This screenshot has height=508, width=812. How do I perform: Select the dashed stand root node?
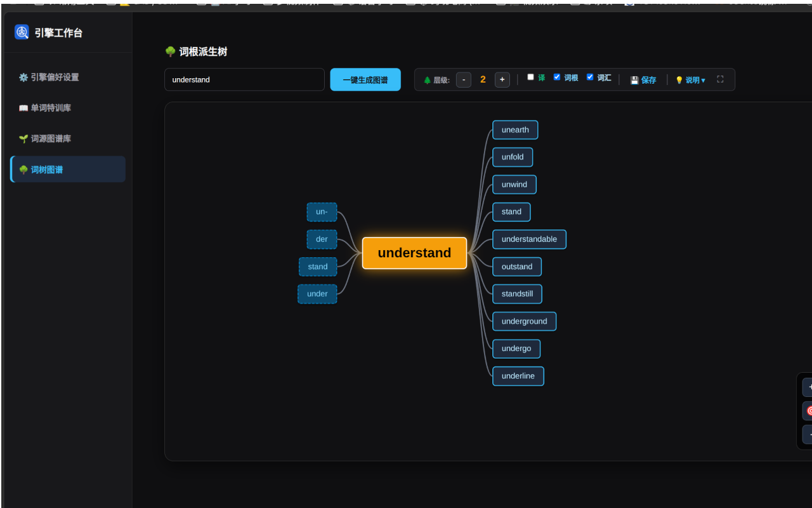click(x=318, y=267)
